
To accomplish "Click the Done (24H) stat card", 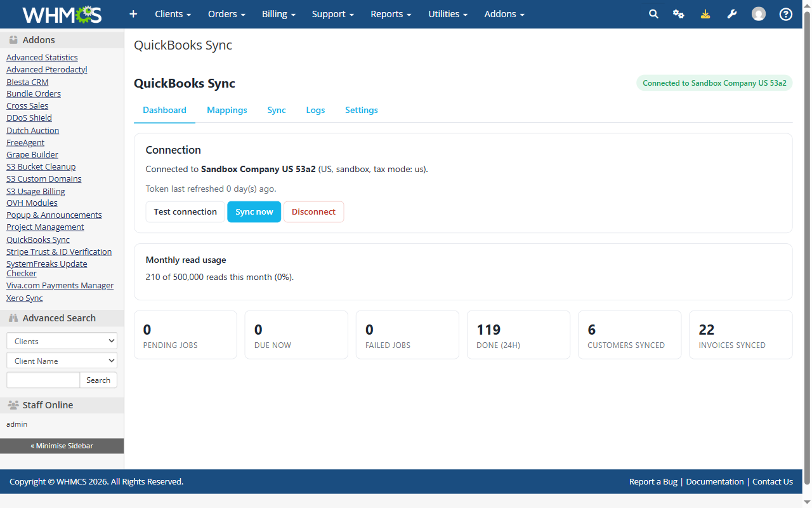I will tap(519, 335).
